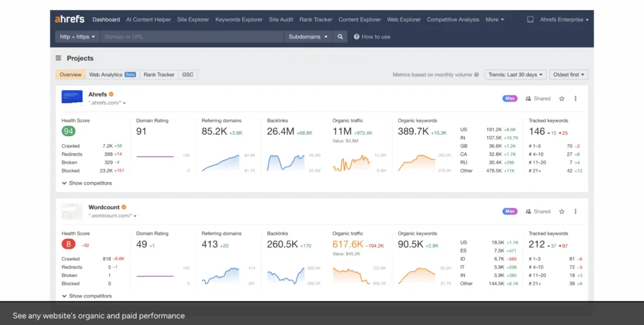Open the Oldest first sort dropdown
Image resolution: width=644 pixels, height=325 pixels.
[569, 74]
